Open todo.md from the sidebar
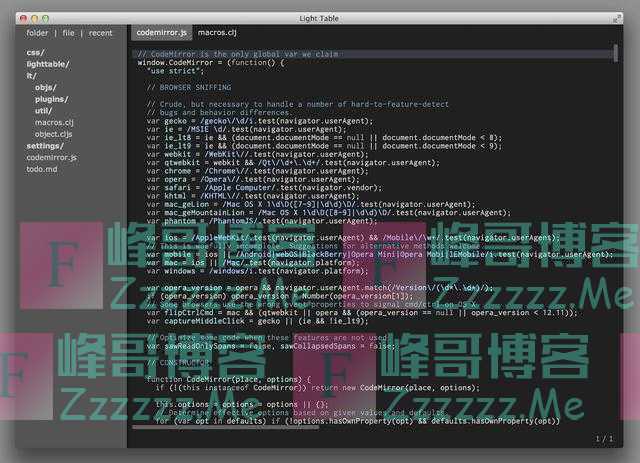This screenshot has width=640, height=463. point(42,169)
